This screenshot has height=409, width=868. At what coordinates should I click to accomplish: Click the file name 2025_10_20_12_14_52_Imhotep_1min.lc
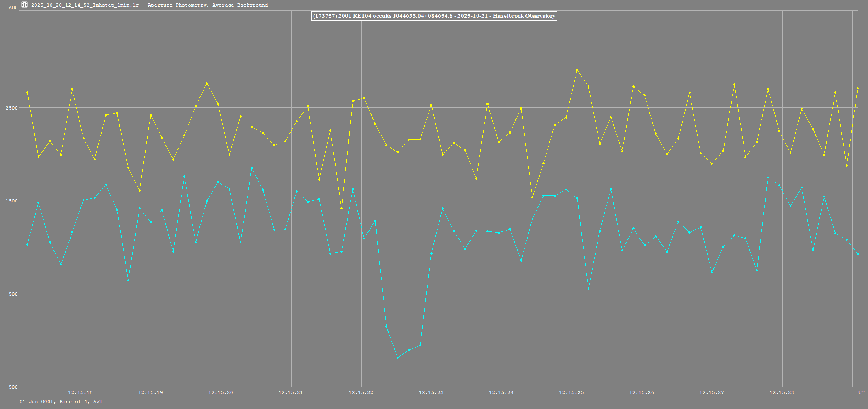[85, 5]
